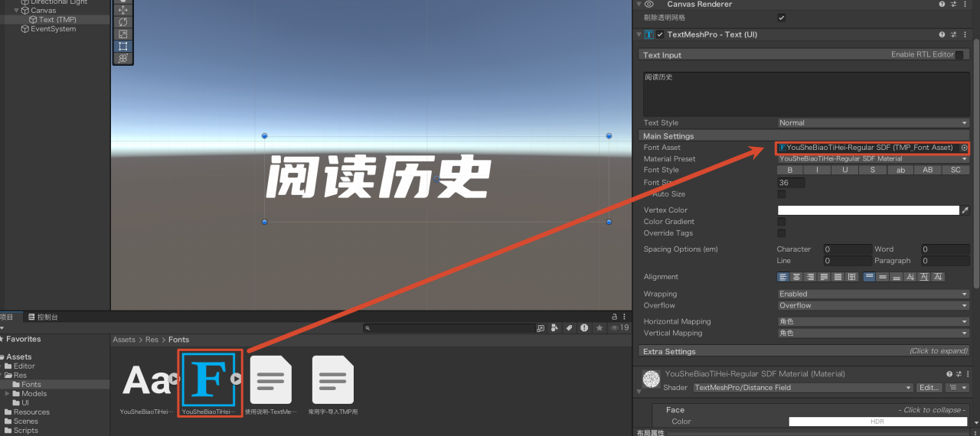Enable Override Tags checkbox
This screenshot has width=980, height=436.
(781, 233)
